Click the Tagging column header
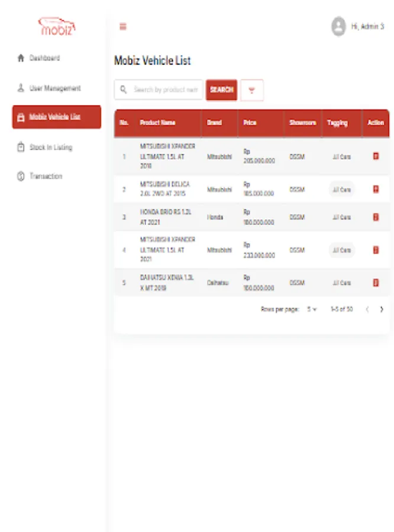394x532 pixels. [337, 123]
